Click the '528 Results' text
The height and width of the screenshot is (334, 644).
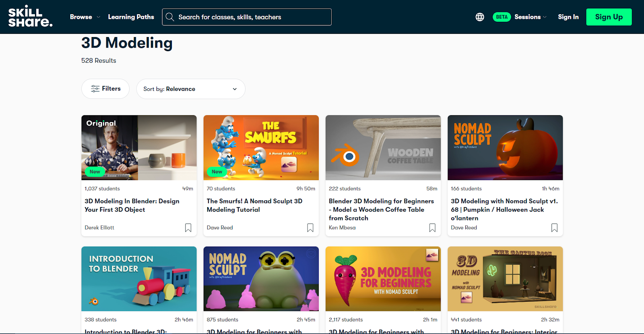coord(99,60)
